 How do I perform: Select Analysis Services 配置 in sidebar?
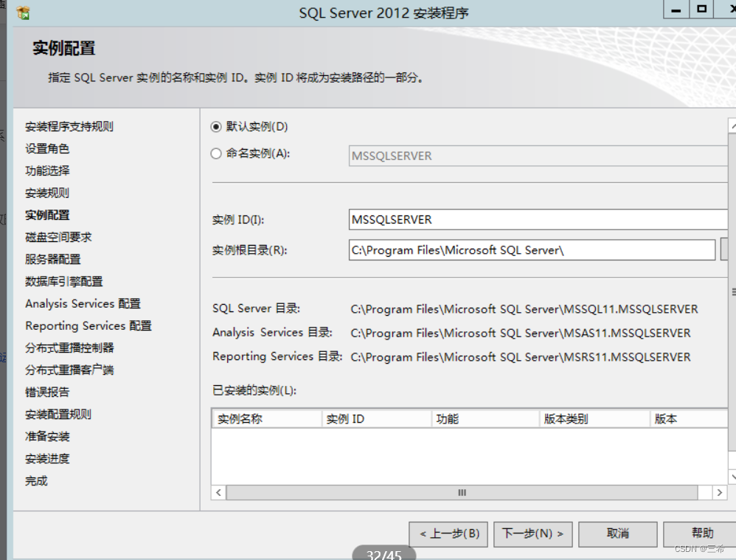click(x=82, y=303)
